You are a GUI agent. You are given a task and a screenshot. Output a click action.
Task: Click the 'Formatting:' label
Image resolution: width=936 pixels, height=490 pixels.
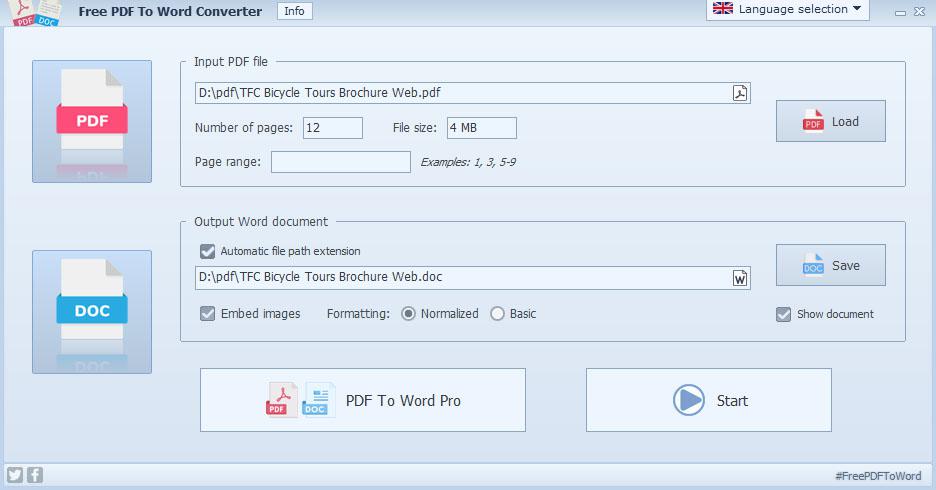[x=358, y=313]
